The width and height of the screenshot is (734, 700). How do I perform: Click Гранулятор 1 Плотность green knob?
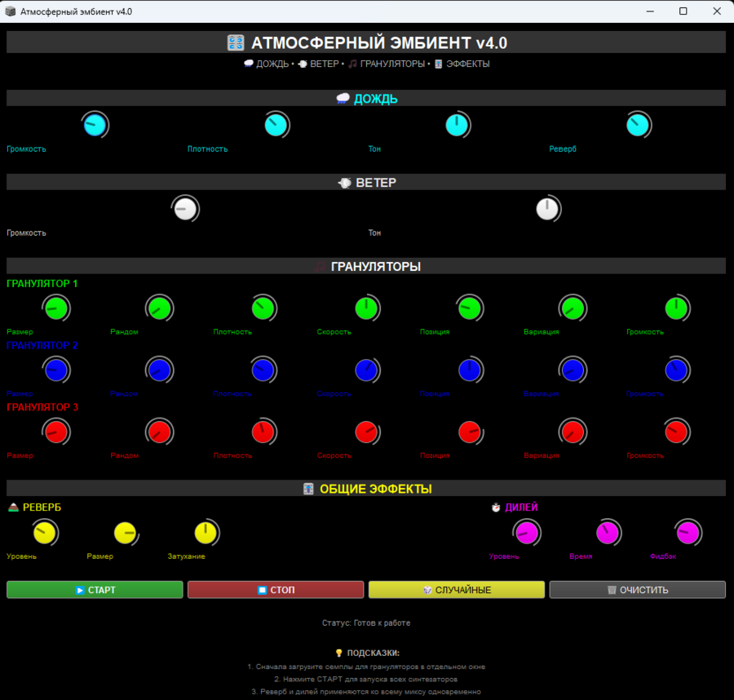click(x=263, y=308)
